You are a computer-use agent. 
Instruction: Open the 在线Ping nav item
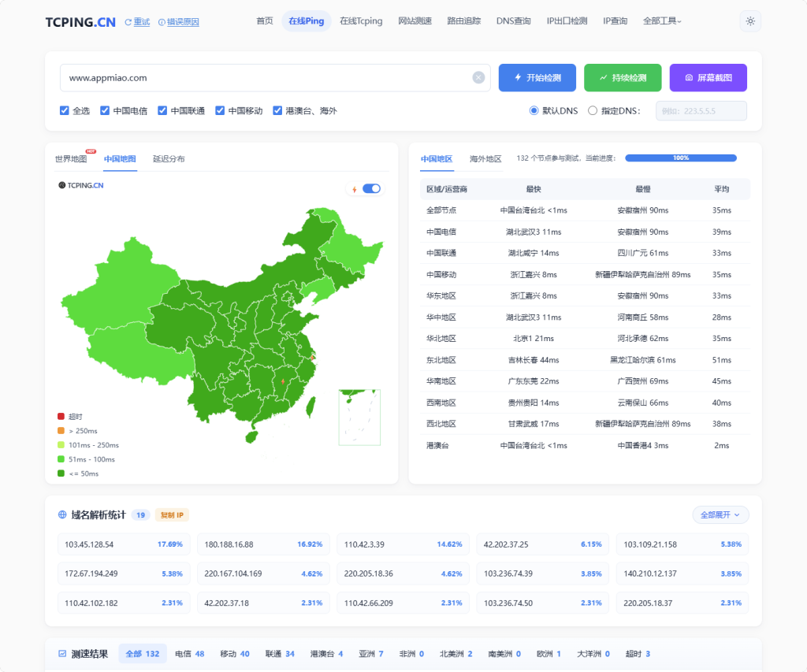point(307,21)
